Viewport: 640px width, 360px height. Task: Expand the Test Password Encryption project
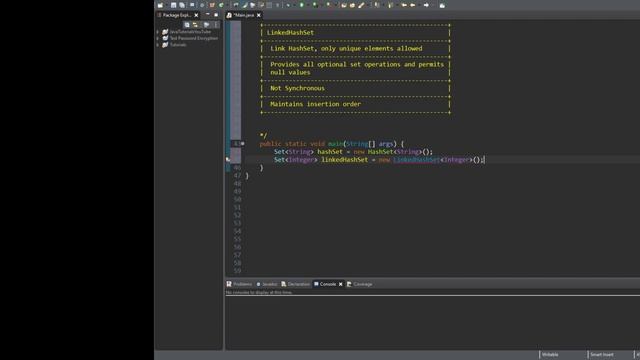[x=158, y=38]
